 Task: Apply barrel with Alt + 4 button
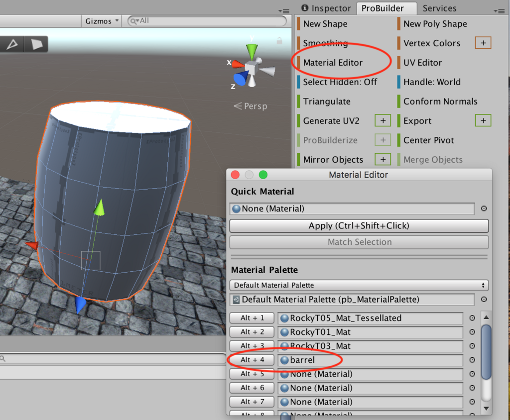pos(252,360)
